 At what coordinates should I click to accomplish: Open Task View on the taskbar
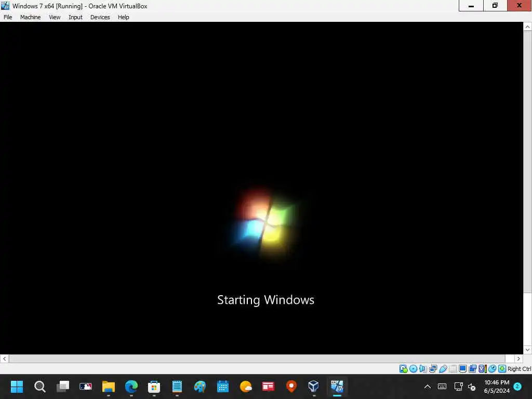(63, 387)
